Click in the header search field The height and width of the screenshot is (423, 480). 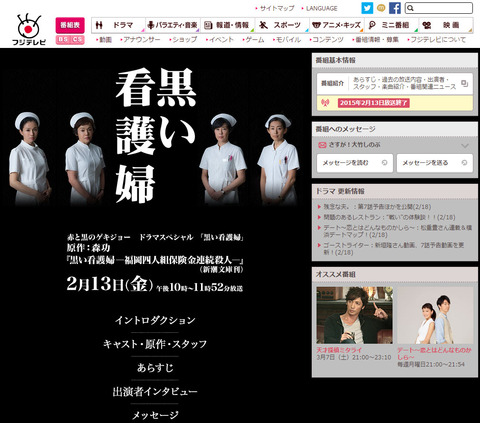click(439, 8)
